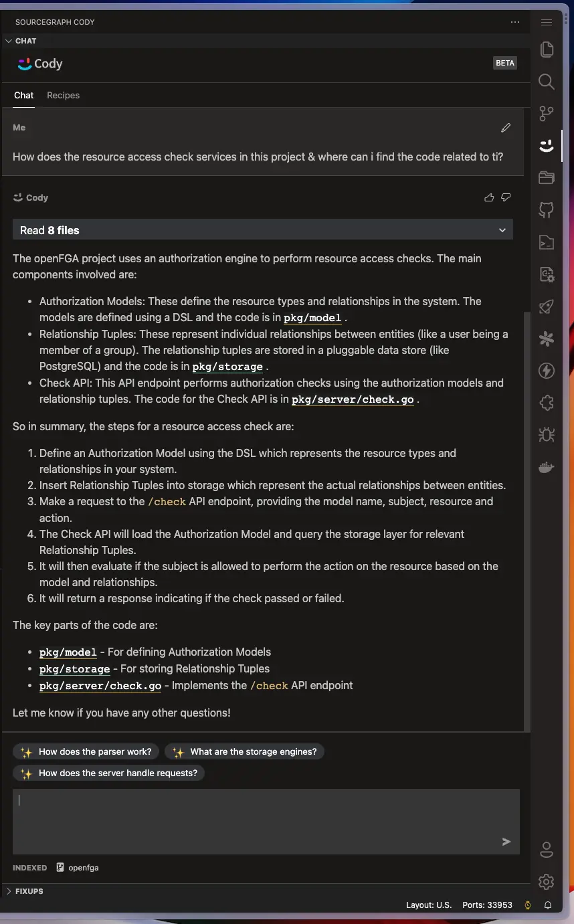The height and width of the screenshot is (924, 574).
Task: Open the Search view
Action: 547,82
